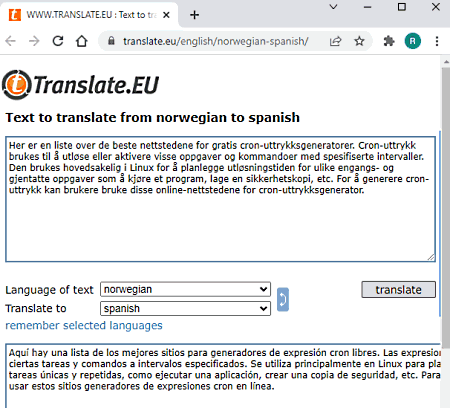Click the browser back arrow
The height and width of the screenshot is (408, 450).
[11, 41]
